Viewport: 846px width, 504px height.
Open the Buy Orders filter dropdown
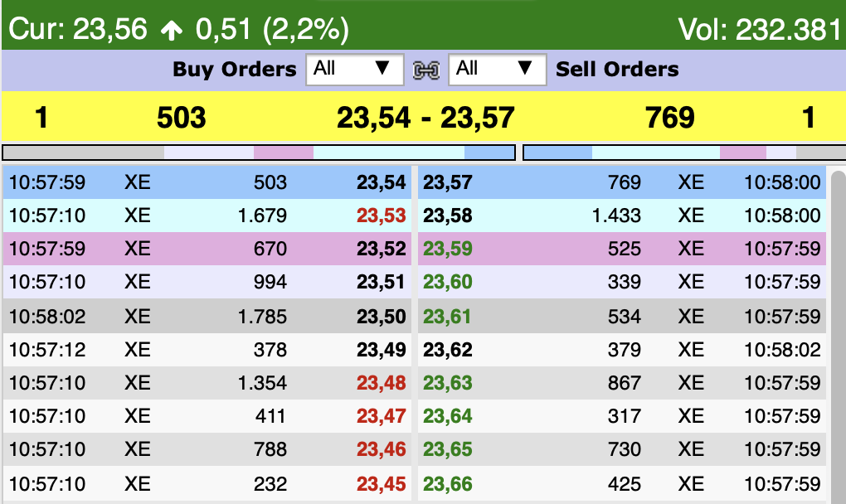click(354, 69)
